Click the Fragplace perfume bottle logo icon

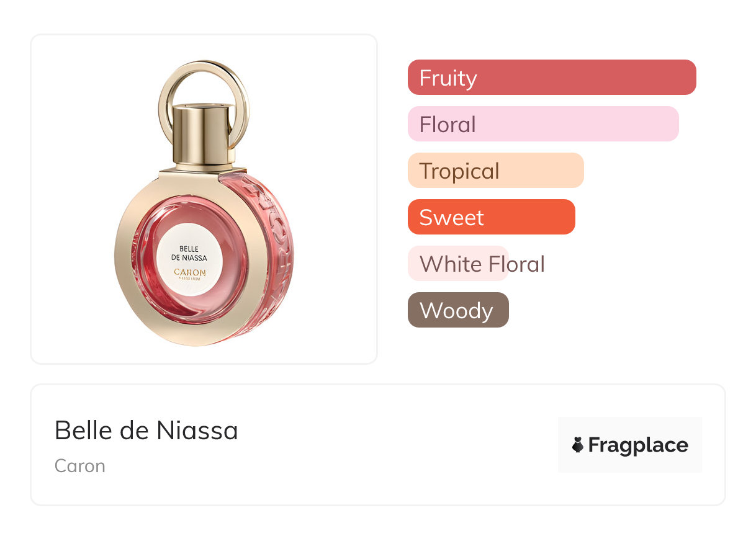point(578,445)
